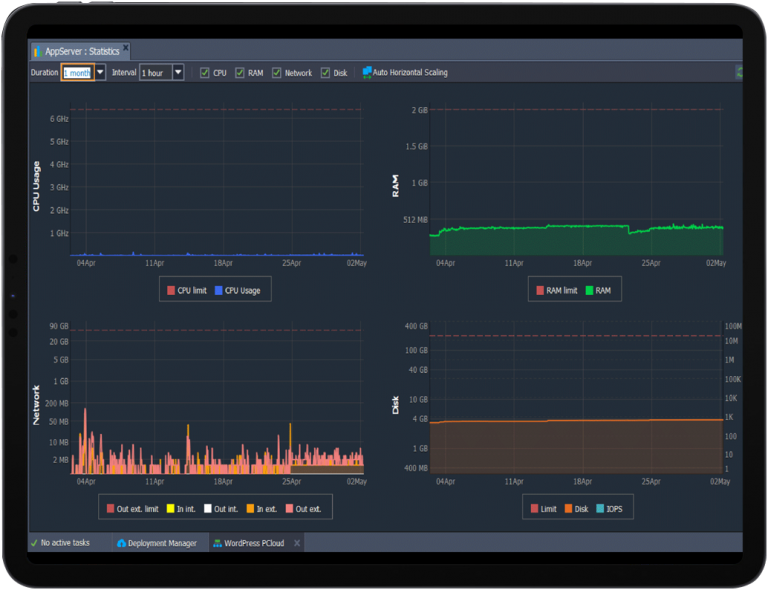Image resolution: width=768 pixels, height=590 pixels.
Task: Close the WordPress PCloud tab
Action: (x=296, y=543)
